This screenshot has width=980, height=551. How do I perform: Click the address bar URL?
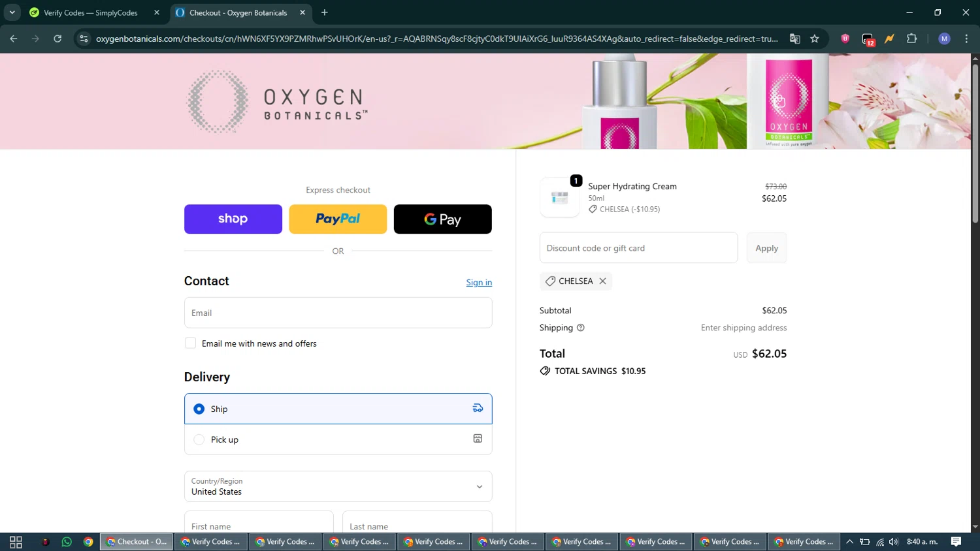[436, 39]
